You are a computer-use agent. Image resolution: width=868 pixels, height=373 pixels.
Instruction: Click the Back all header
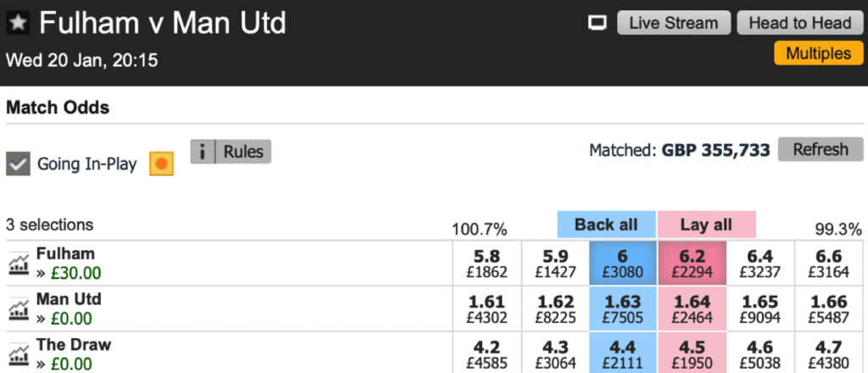606,225
